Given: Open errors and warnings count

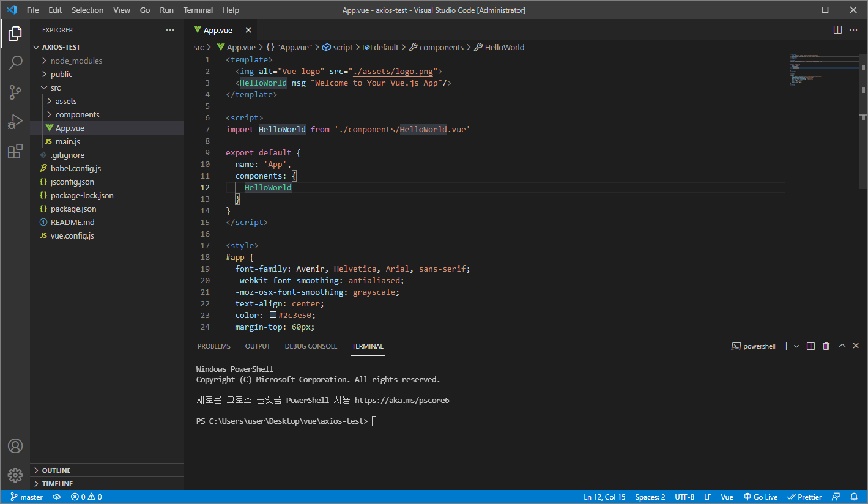Looking at the screenshot, I should coord(86,497).
